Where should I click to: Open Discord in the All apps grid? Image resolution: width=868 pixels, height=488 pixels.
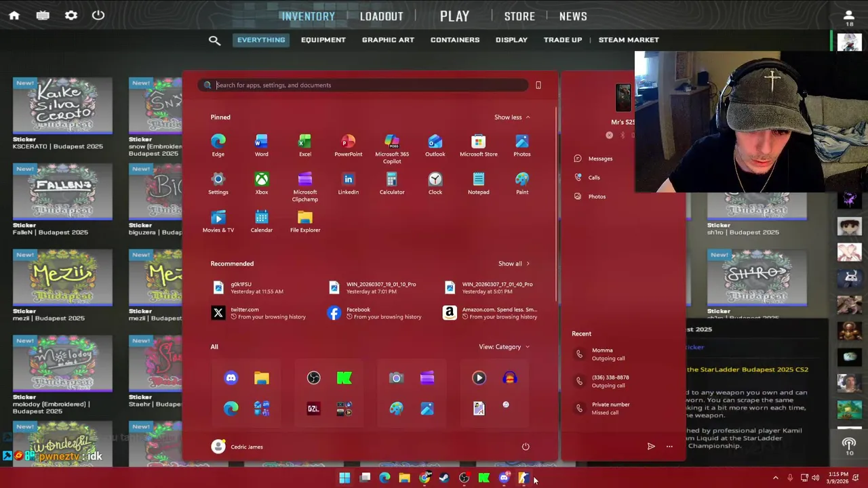tap(231, 378)
